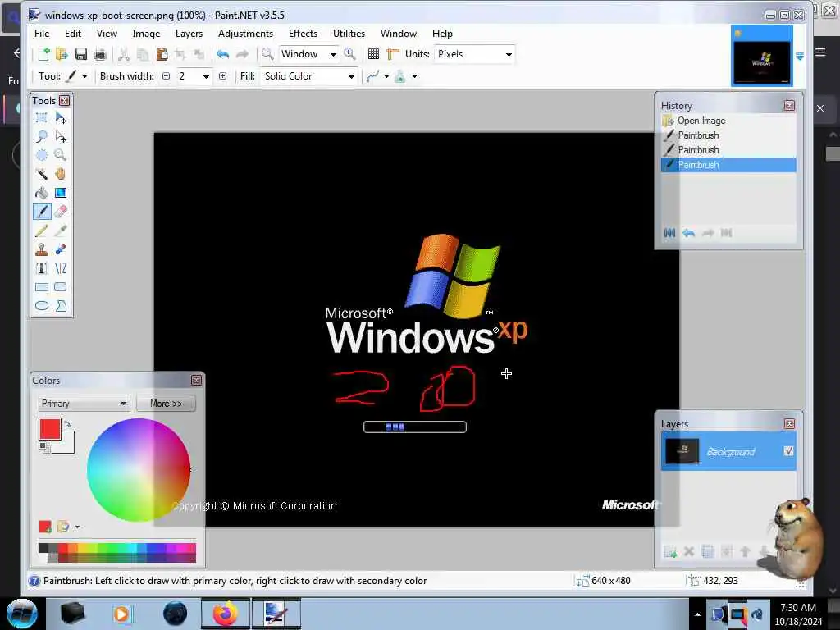Select the Eraser tool
Image resolution: width=840 pixels, height=630 pixels.
tap(61, 212)
